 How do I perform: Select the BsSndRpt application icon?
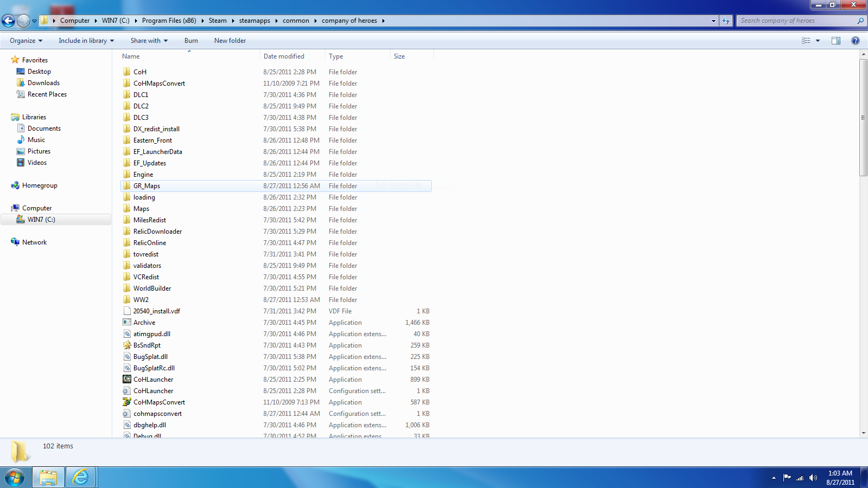(x=127, y=345)
